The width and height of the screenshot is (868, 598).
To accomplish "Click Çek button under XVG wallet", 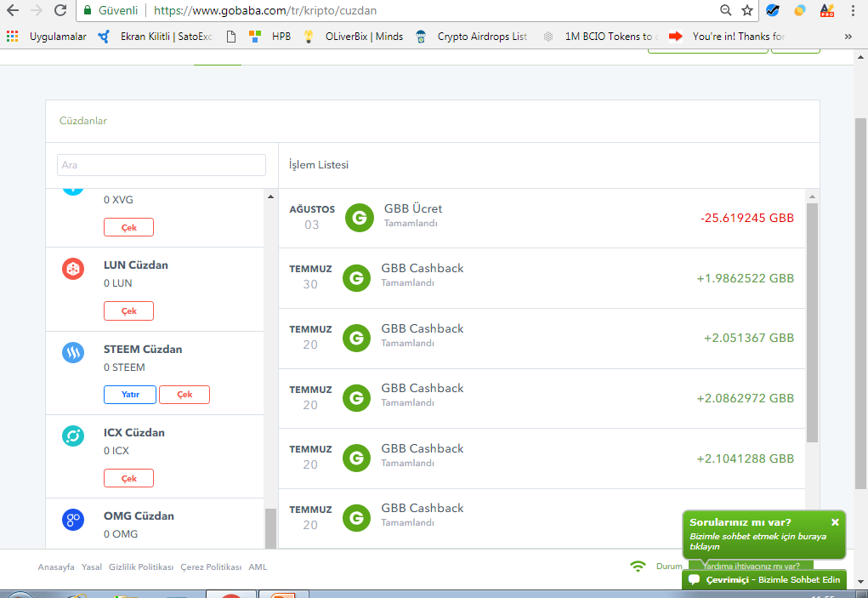I will point(128,228).
